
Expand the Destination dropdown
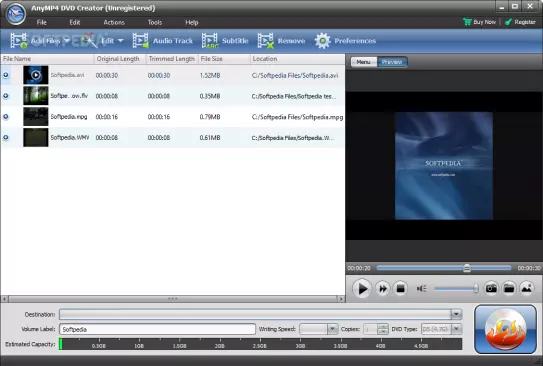coord(456,314)
